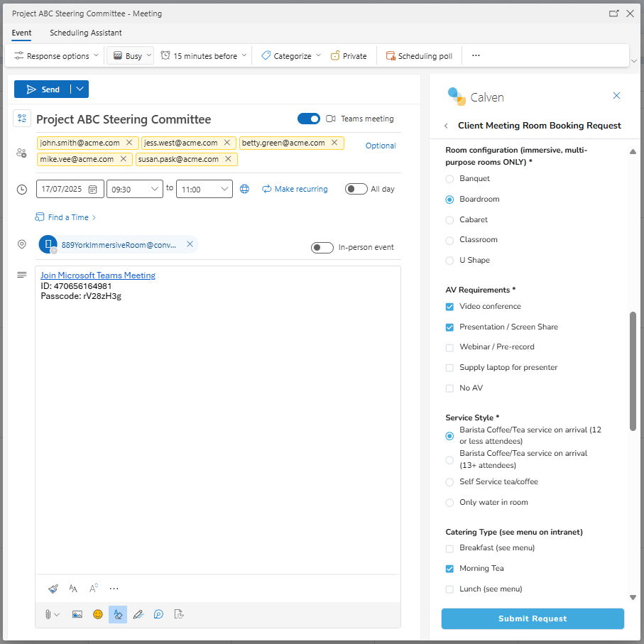Image resolution: width=644 pixels, height=644 pixels.
Task: Remove susan.pask@acme.com from attendees
Action: [229, 159]
